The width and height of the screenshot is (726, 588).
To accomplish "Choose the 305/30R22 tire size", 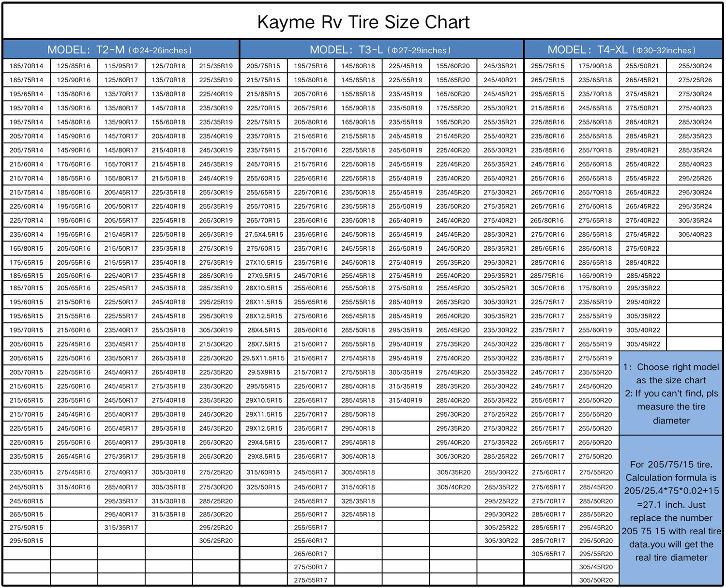I will point(501,541).
